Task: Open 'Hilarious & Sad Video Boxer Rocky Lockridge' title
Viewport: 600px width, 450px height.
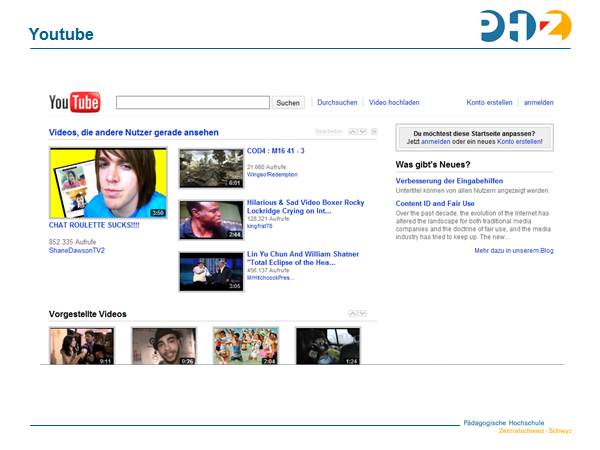Action: [x=305, y=207]
